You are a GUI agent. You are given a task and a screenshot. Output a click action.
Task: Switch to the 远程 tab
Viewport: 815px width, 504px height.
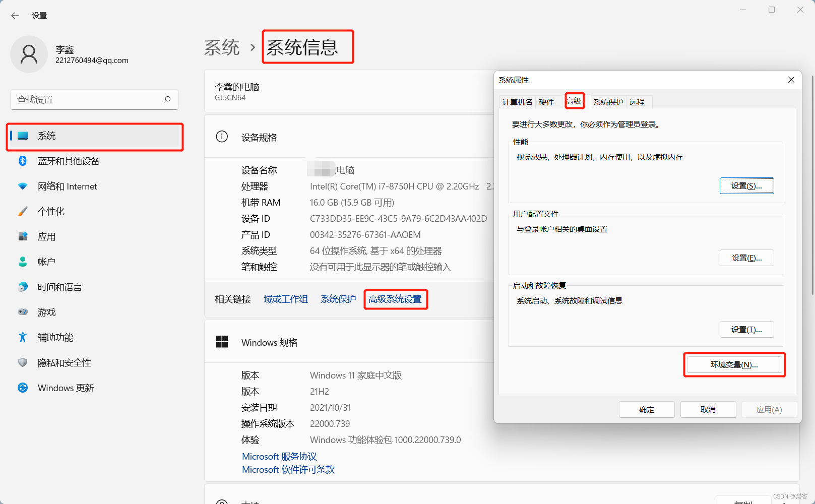pyautogui.click(x=637, y=102)
